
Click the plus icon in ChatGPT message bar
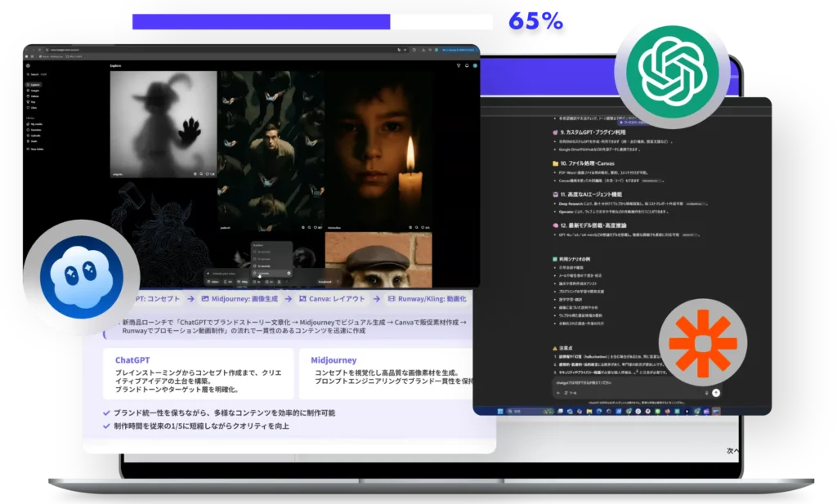[558, 392]
